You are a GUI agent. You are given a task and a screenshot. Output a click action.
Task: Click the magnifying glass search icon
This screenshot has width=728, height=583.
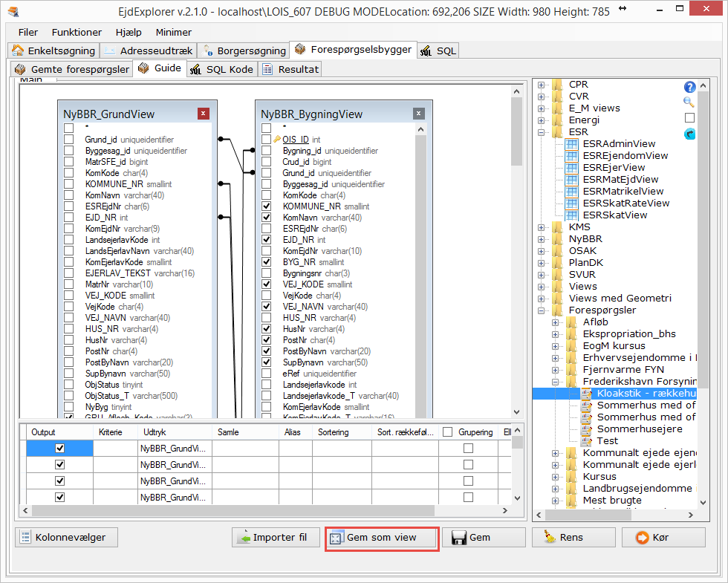click(x=689, y=102)
